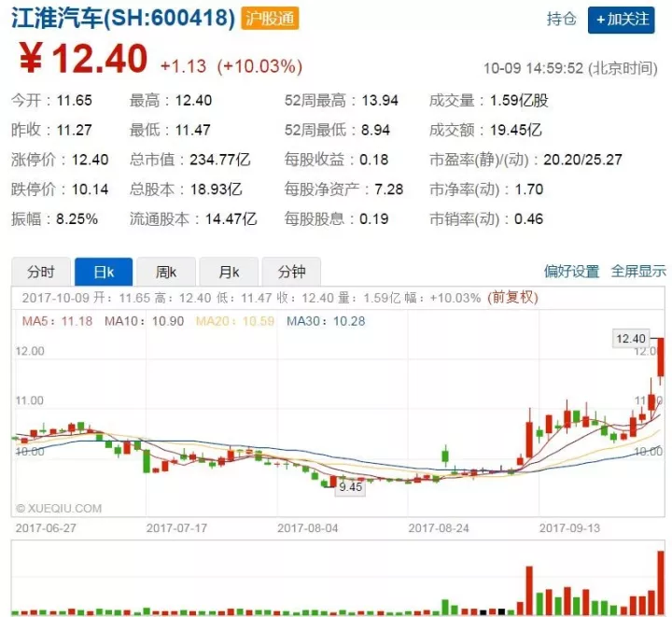This screenshot has height=617, width=672.
Task: Click the 全屏显示 fullscreen link
Action: (x=638, y=272)
